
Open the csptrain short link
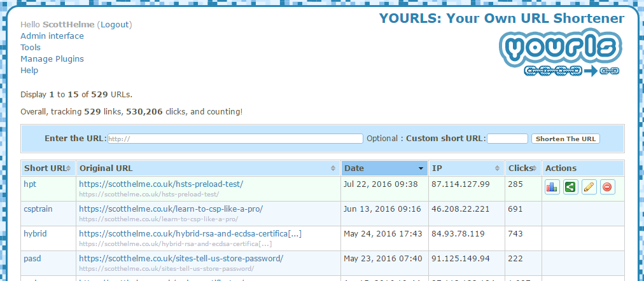coord(38,209)
